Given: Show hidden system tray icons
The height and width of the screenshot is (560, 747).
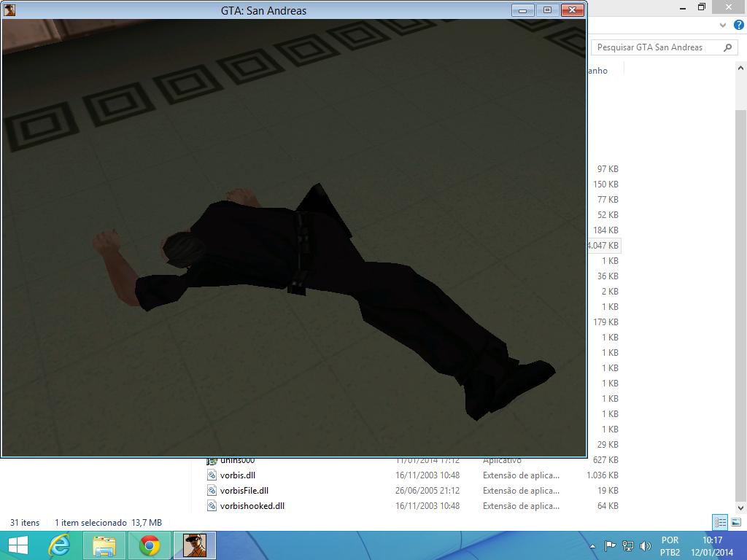Looking at the screenshot, I should [592, 546].
